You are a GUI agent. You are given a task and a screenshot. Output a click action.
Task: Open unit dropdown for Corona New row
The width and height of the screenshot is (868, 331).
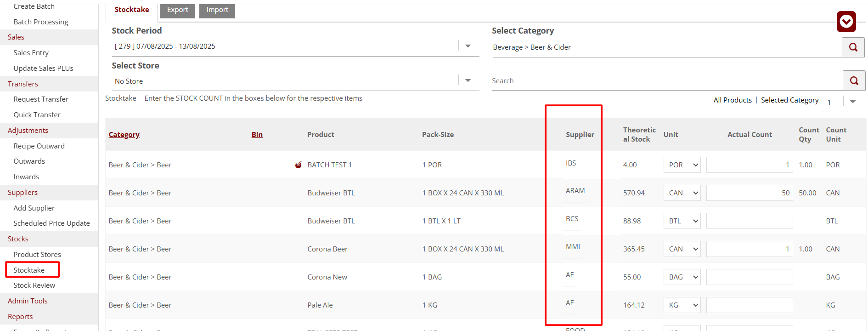682,277
